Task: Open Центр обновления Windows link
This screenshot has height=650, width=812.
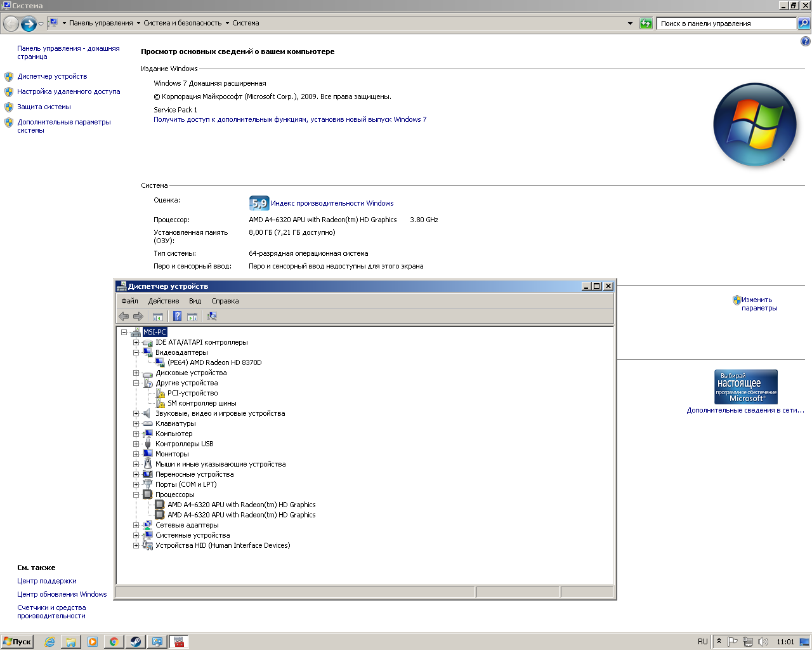Action: [62, 595]
